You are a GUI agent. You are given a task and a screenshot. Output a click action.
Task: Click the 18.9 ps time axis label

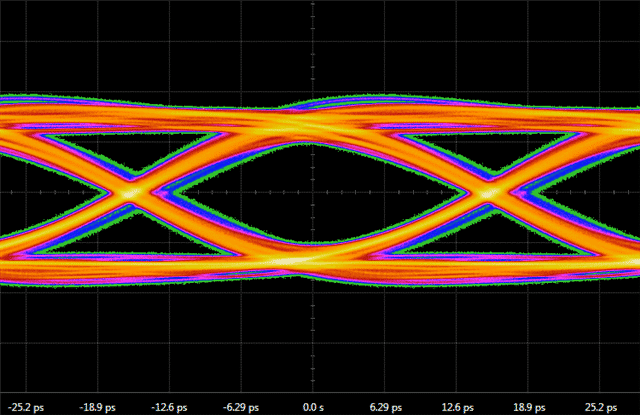coord(529,407)
